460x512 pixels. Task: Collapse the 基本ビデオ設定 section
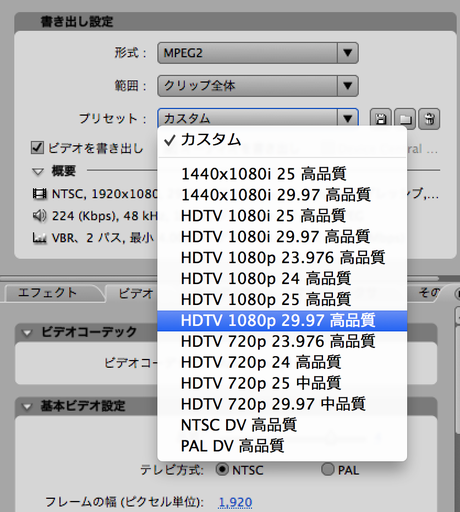(x=27, y=407)
